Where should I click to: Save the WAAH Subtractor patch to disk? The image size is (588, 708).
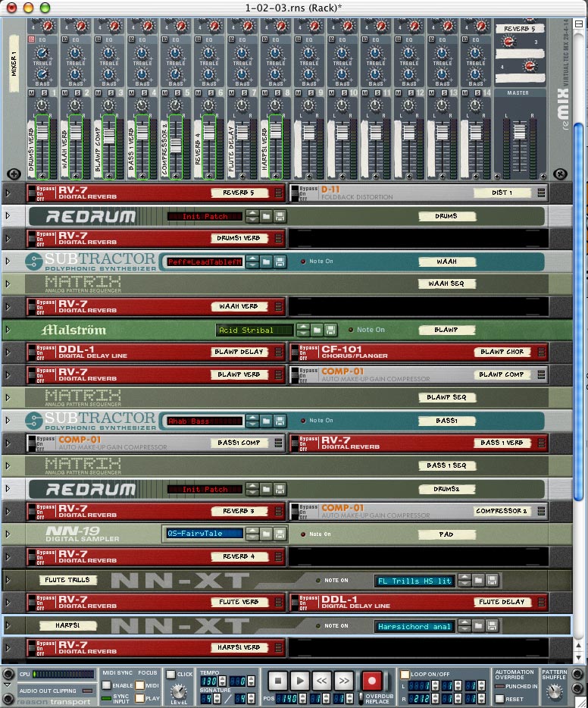(x=280, y=262)
